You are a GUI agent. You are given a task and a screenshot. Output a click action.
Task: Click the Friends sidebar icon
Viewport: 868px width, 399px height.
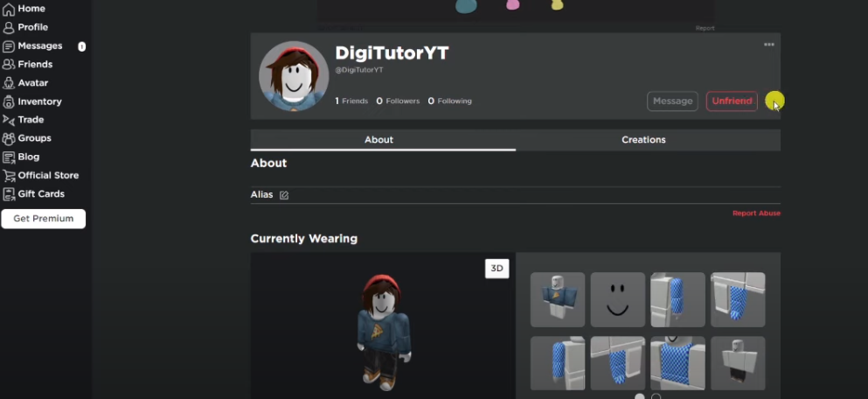coord(8,64)
